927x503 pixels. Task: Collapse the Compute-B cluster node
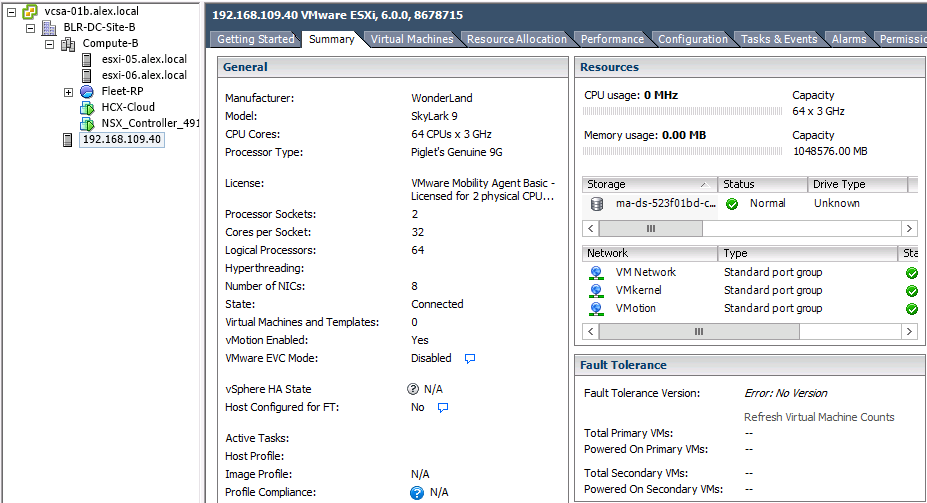(x=49, y=44)
